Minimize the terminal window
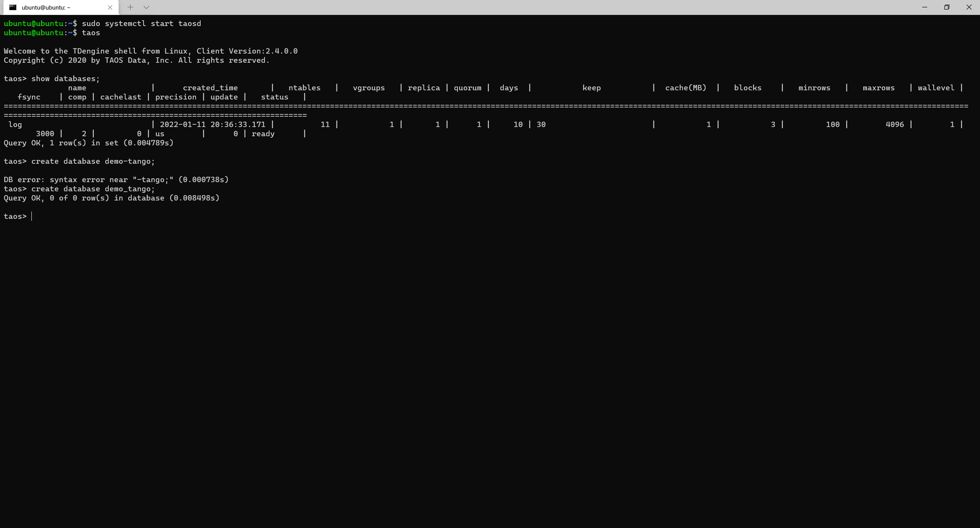 924,7
